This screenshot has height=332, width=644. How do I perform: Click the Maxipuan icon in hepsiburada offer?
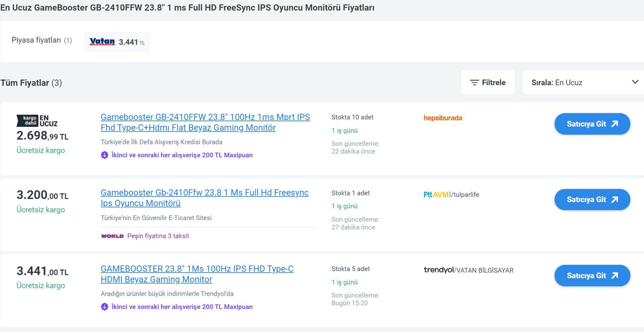point(105,155)
